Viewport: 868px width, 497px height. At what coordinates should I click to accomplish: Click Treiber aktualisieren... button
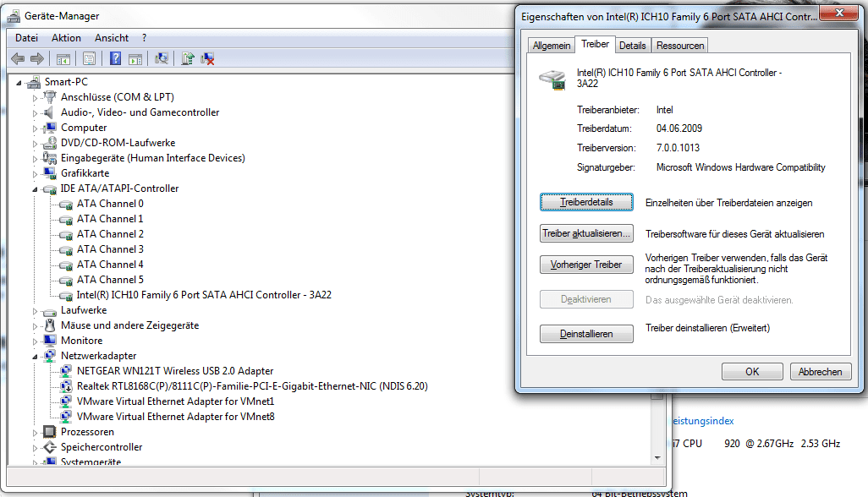click(586, 233)
